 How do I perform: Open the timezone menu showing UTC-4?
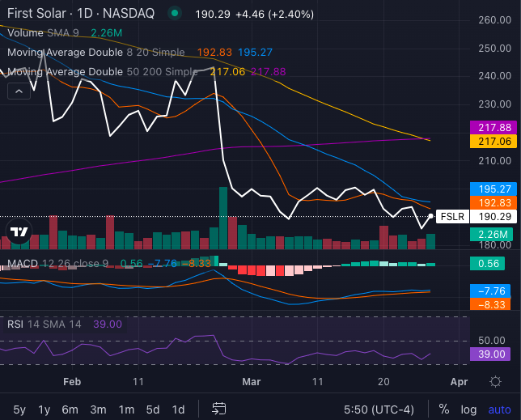[379, 409]
